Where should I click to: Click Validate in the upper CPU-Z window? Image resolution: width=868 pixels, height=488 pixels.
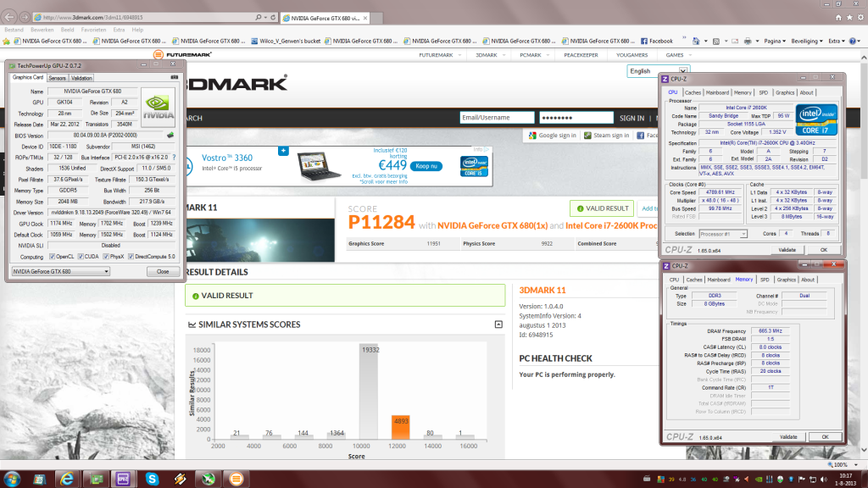tap(787, 250)
